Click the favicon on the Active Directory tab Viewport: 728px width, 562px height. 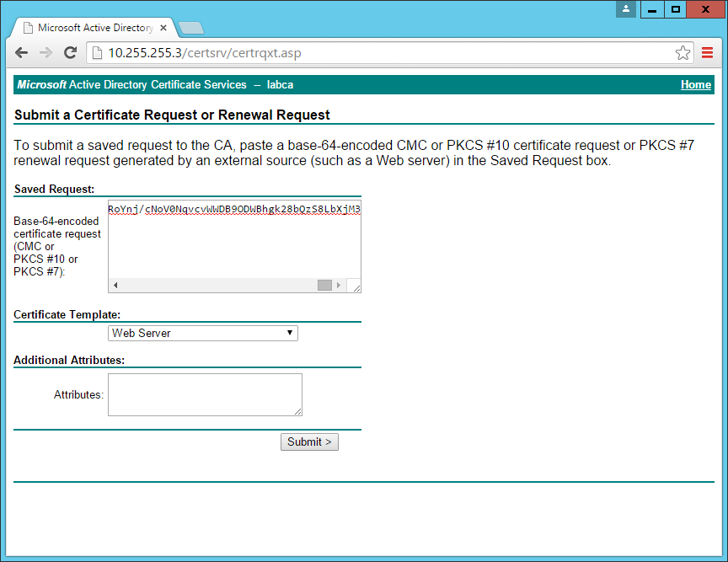point(29,26)
